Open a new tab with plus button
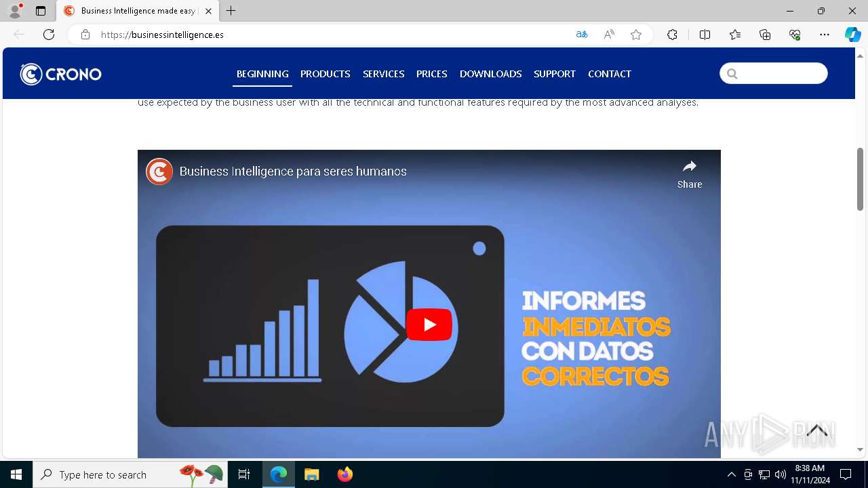 (x=231, y=11)
